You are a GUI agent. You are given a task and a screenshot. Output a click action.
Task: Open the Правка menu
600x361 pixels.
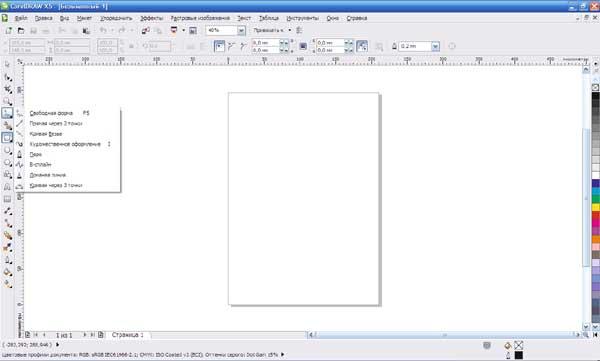pyautogui.click(x=43, y=18)
